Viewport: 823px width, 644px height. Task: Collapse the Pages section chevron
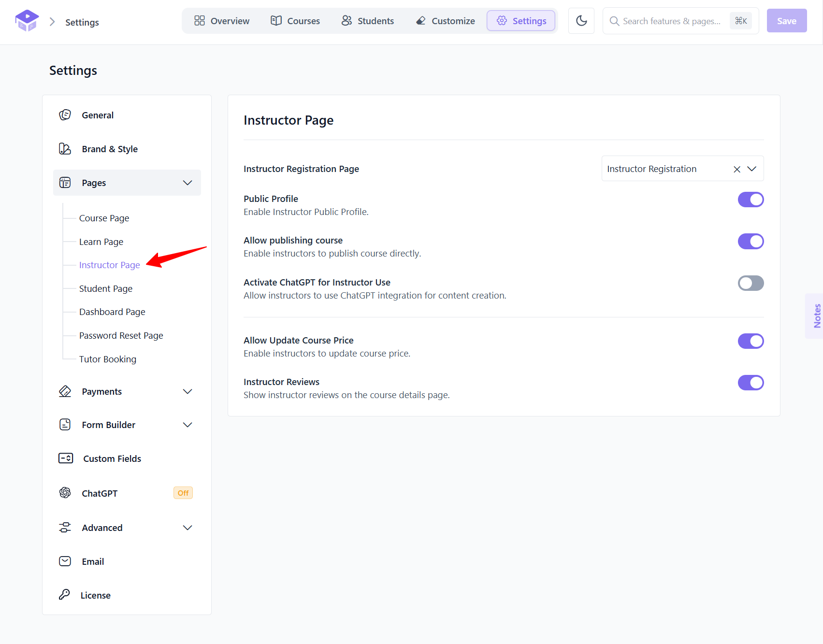tap(188, 183)
